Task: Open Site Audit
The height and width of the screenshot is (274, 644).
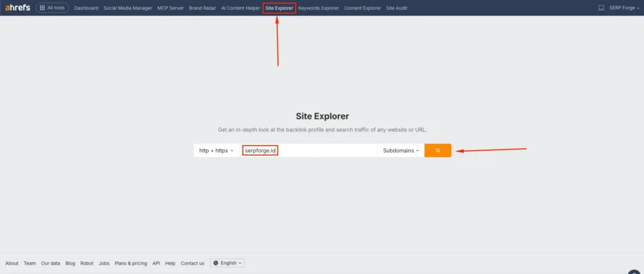Action: (x=397, y=8)
